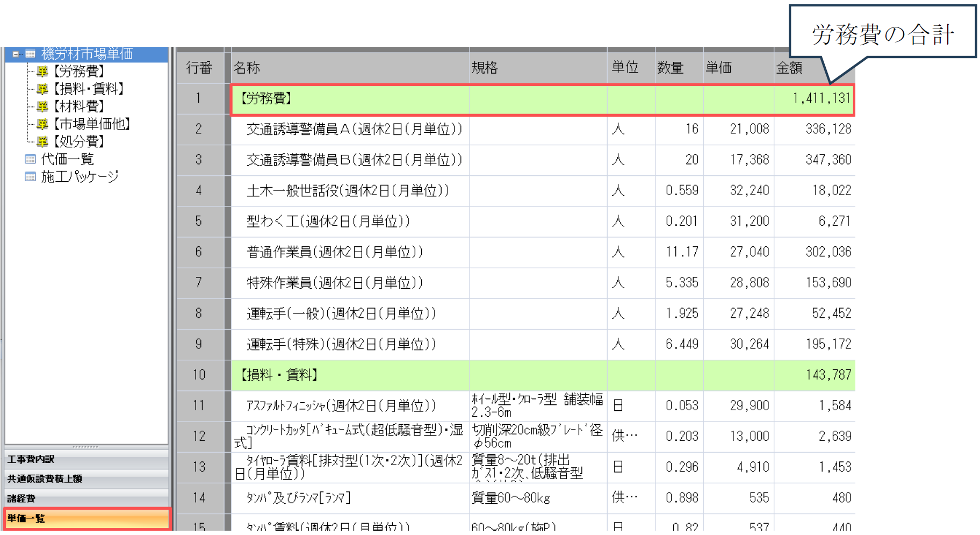Click the 数量 cell for 交通誘導警備員A
This screenshot has width=980, height=535.
click(679, 130)
